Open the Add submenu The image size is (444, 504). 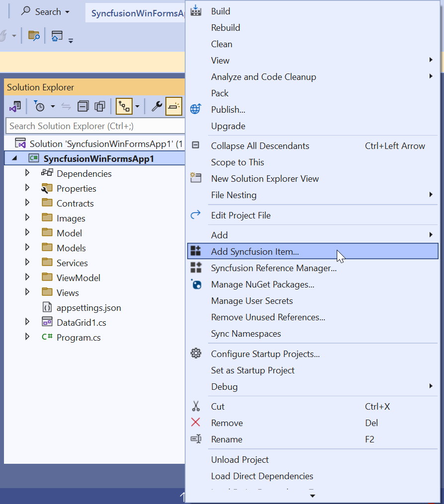220,235
